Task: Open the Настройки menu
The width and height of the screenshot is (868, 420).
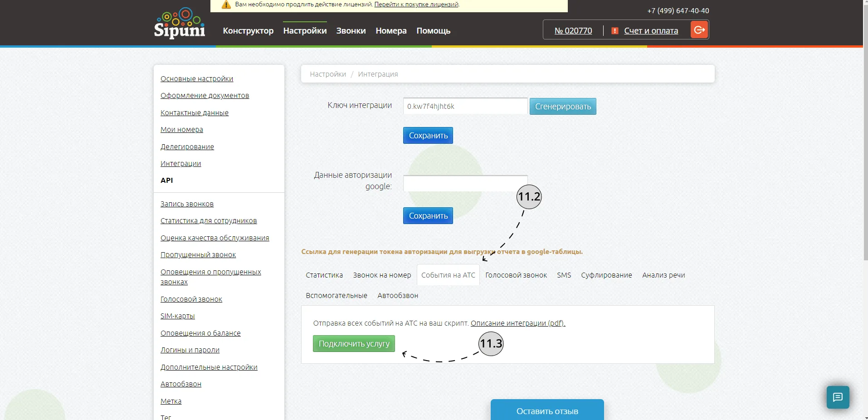Action: pyautogui.click(x=305, y=31)
